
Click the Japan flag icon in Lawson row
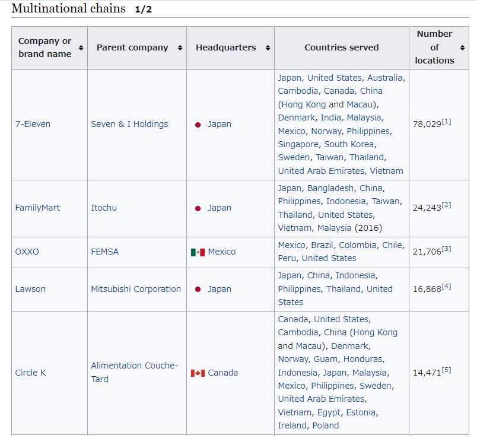(198, 289)
